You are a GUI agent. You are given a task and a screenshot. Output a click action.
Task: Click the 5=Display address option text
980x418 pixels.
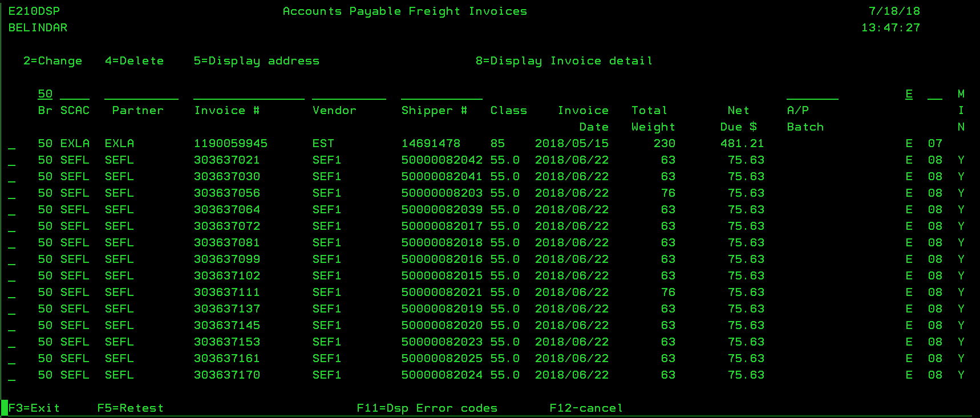point(256,61)
